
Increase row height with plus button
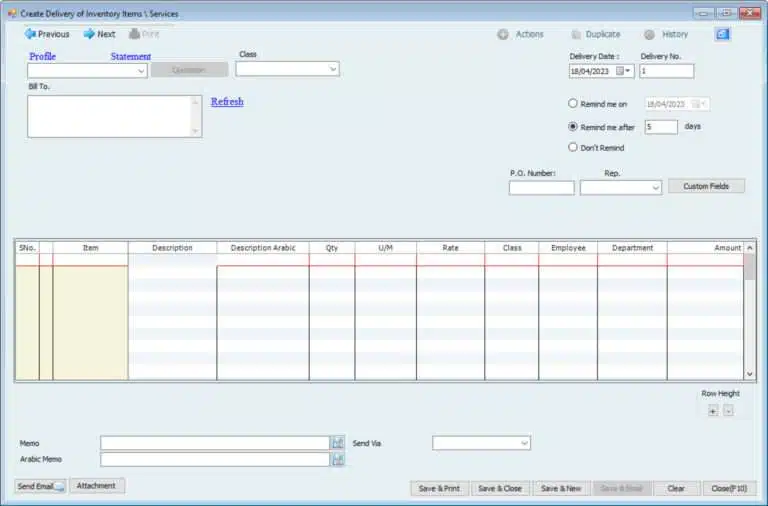[x=713, y=410]
